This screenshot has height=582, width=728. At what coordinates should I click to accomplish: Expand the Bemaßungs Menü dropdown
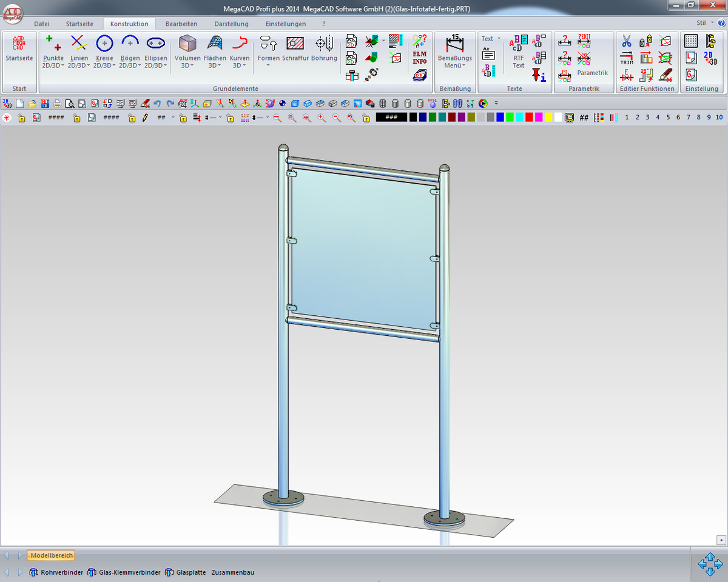coord(454,65)
